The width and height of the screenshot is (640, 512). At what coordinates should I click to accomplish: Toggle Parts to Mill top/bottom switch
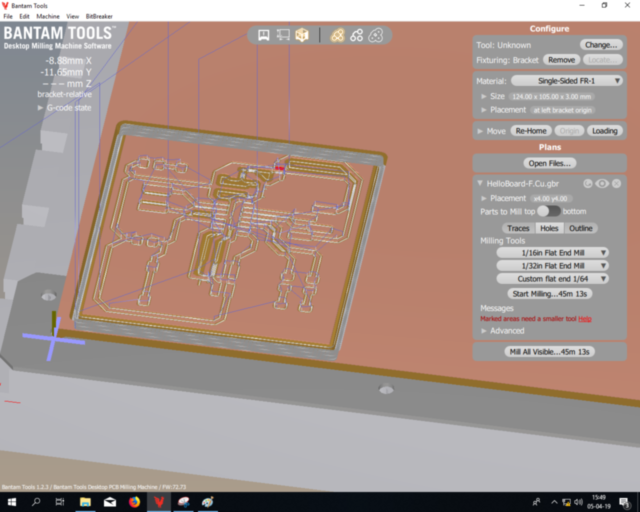[x=549, y=211]
